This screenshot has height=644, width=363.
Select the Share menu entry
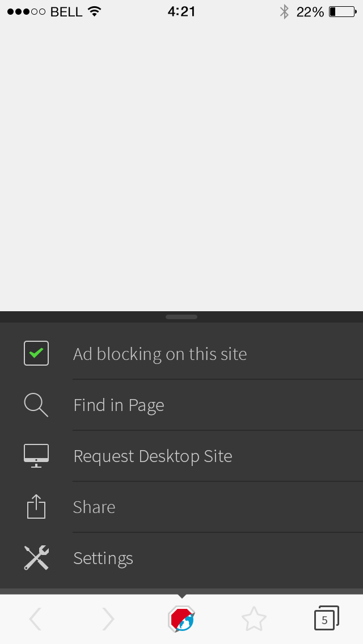pyautogui.click(x=94, y=507)
